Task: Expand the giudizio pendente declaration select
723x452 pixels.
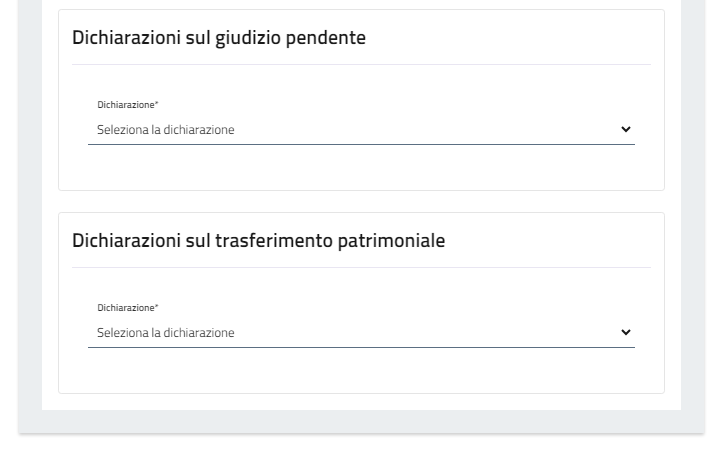Action: tap(360, 130)
